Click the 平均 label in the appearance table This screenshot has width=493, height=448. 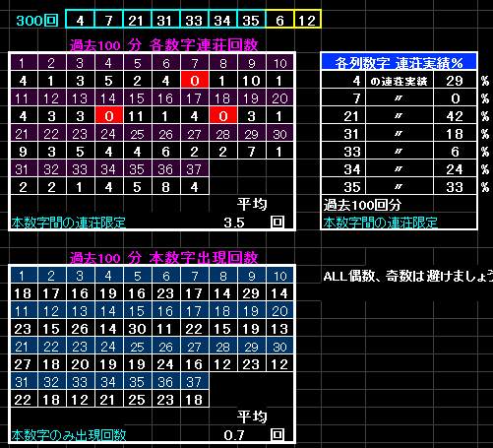[252, 416]
